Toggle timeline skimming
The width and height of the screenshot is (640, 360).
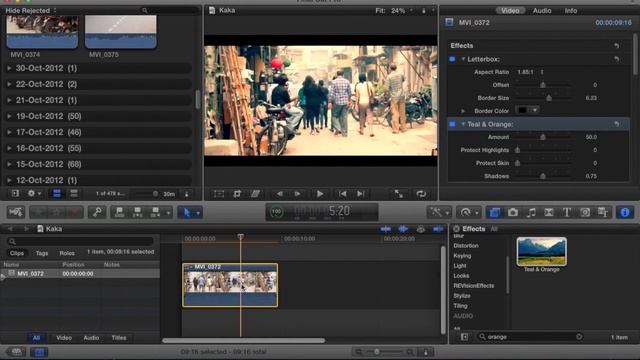pyautogui.click(x=385, y=229)
